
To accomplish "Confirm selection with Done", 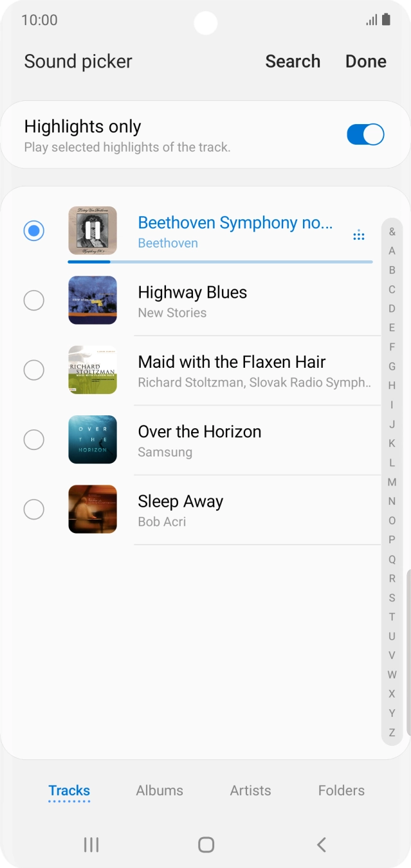I will [x=366, y=61].
